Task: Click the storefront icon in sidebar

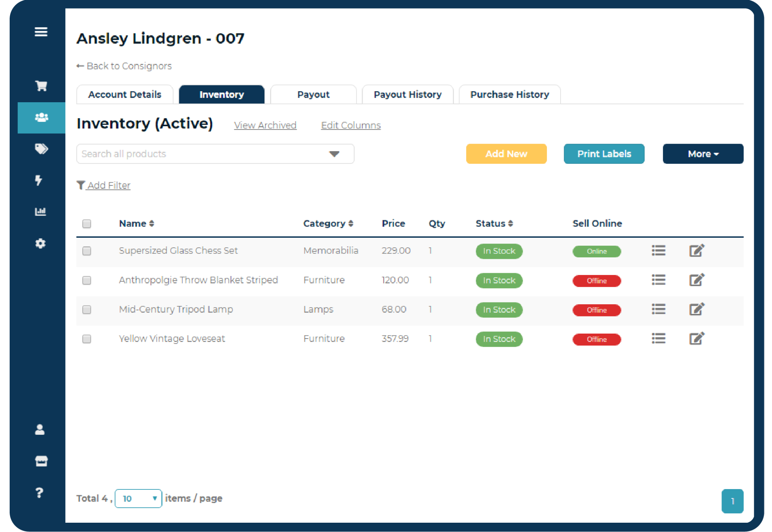Action: click(41, 461)
